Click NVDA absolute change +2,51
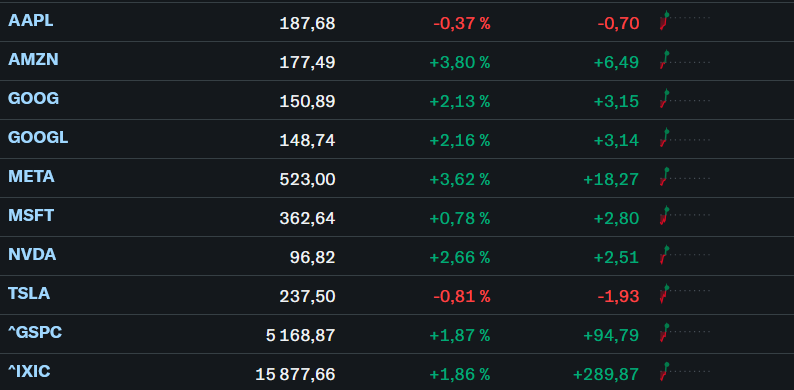 click(x=616, y=257)
